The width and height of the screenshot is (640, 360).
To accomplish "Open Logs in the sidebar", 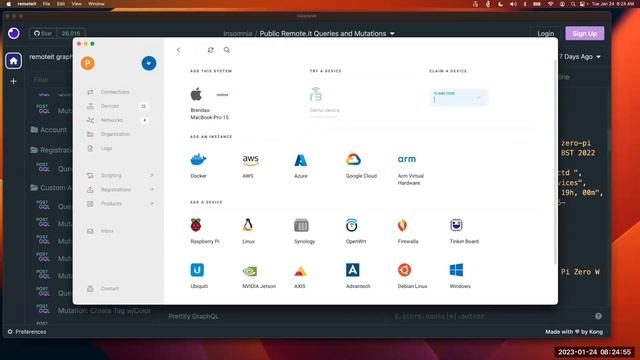I will pos(106,149).
